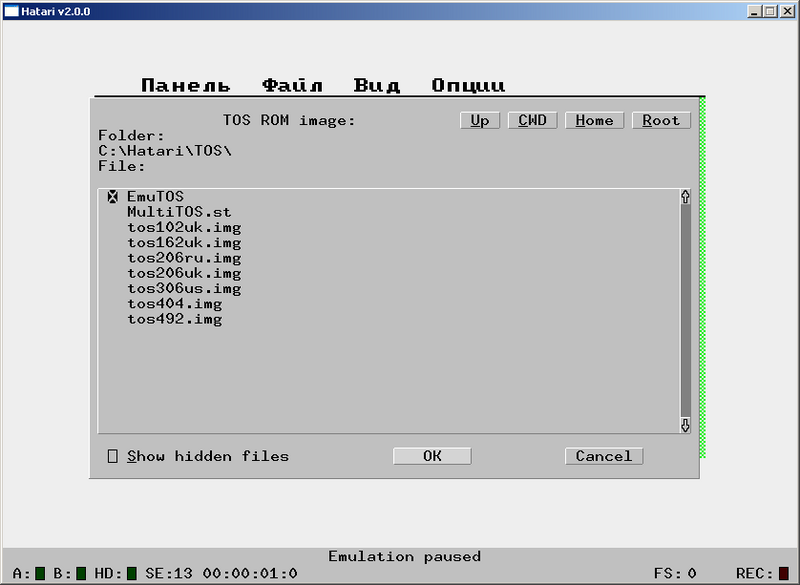Open the Опции menu

[x=468, y=85]
